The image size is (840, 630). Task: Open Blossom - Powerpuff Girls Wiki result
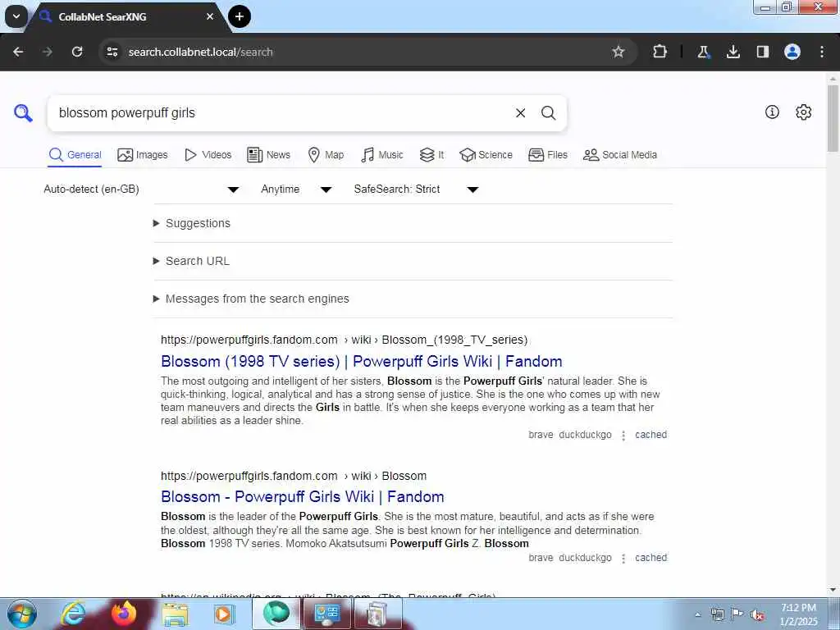(x=303, y=496)
